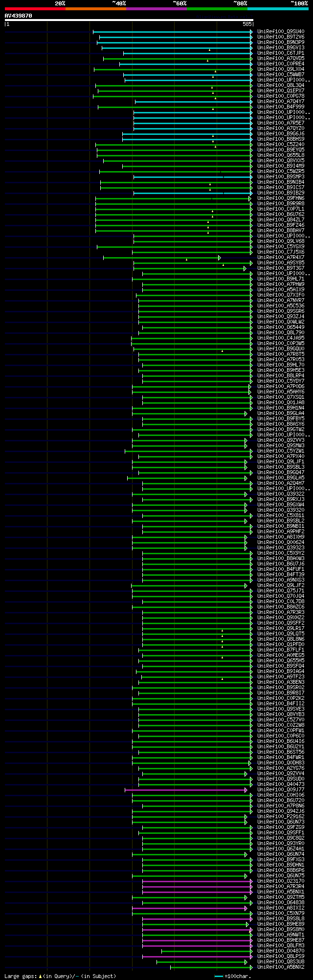This screenshot has width=313, height=980.
Task: Select the label UniRef100_A8IXI2
Action: click(x=281, y=908)
